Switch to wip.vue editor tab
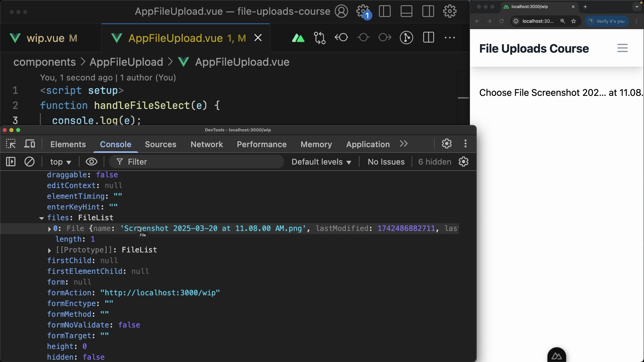The image size is (644, 362). (x=51, y=38)
